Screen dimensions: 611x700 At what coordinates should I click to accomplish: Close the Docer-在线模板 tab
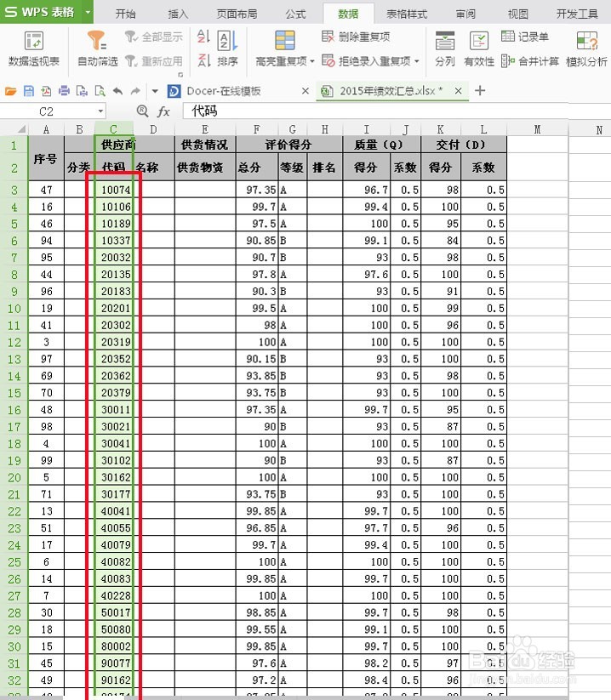(305, 91)
